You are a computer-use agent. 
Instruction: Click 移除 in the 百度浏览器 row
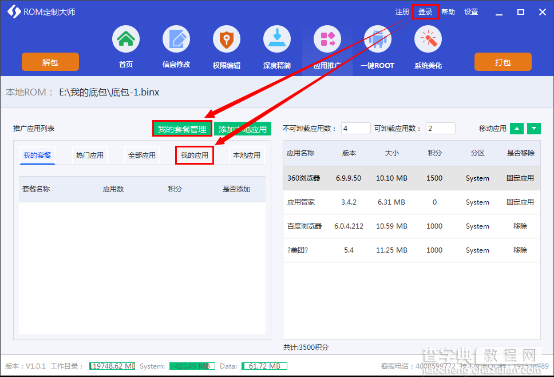(x=520, y=226)
